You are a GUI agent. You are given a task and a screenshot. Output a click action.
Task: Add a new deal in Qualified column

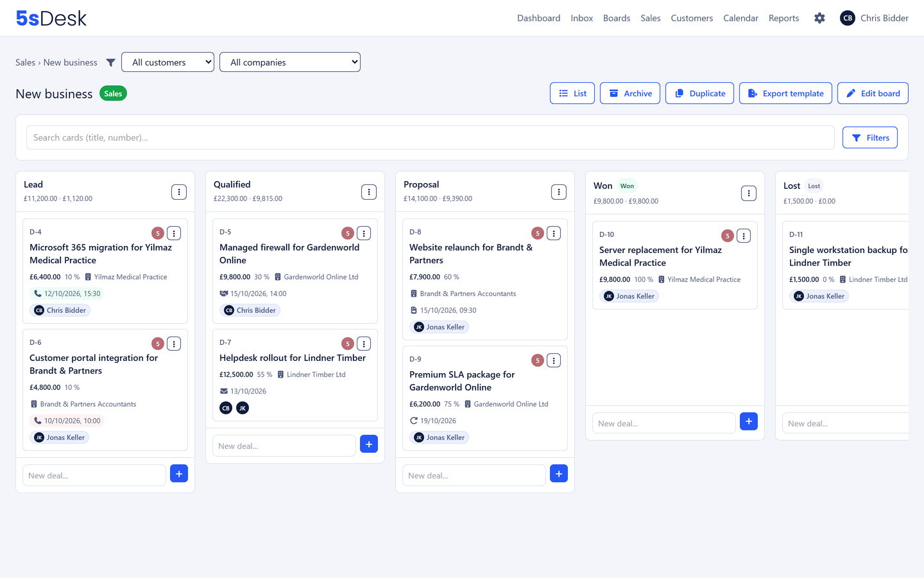tap(369, 444)
